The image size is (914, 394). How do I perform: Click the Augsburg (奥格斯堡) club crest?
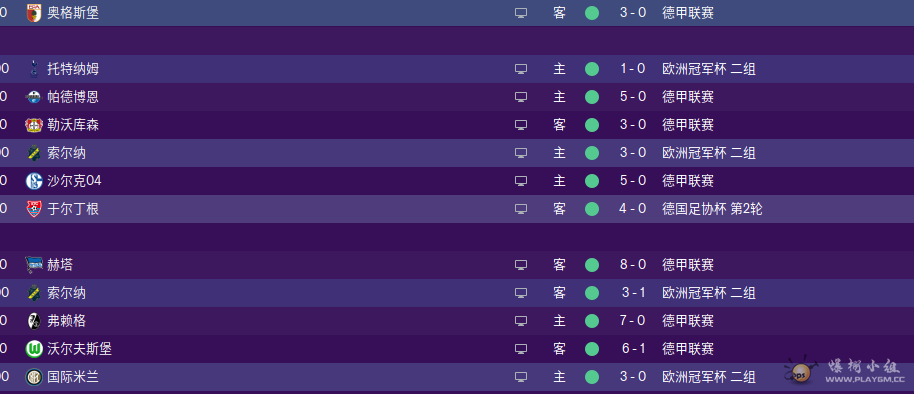[x=34, y=13]
